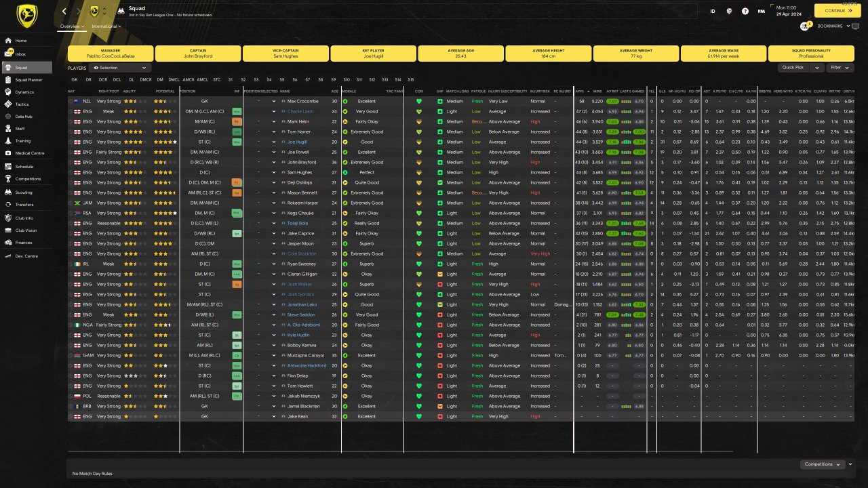This screenshot has width=868, height=488.
Task: Open Medical Centre
Action: pos(26,153)
